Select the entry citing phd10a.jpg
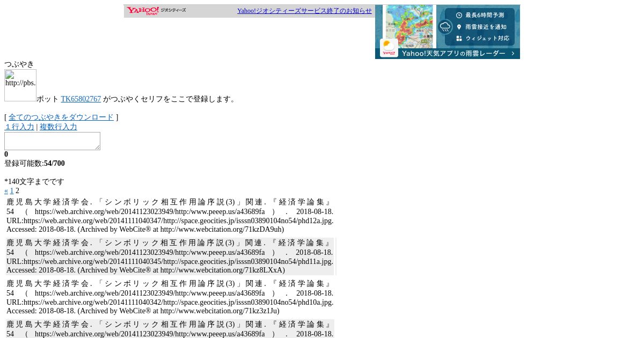644x338 pixels. tap(170, 297)
